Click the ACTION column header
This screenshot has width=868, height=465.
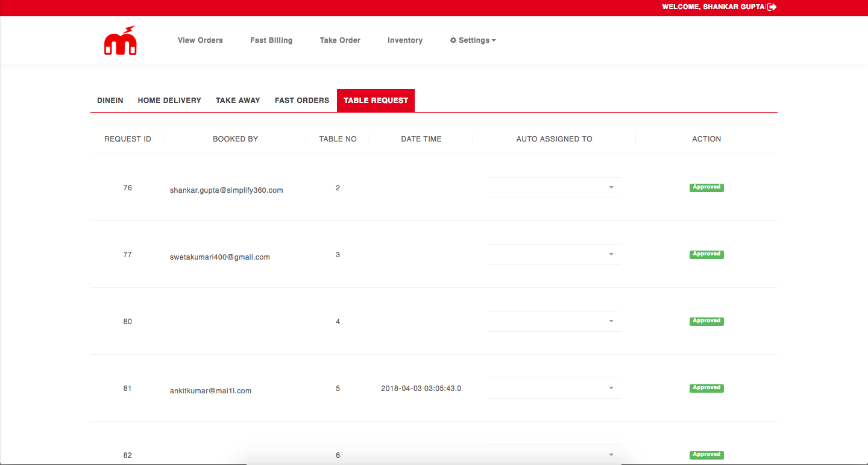point(706,139)
